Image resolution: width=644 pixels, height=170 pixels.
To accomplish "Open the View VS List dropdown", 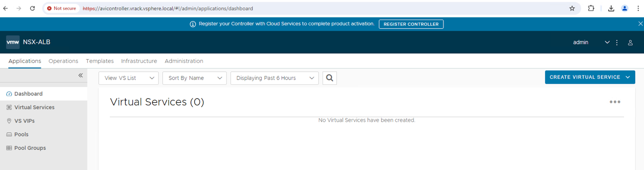I will pyautogui.click(x=128, y=78).
